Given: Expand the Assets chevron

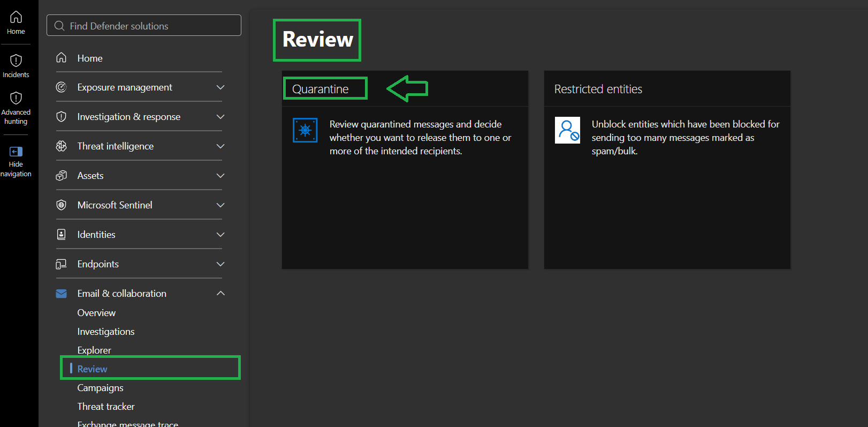Looking at the screenshot, I should tap(220, 175).
